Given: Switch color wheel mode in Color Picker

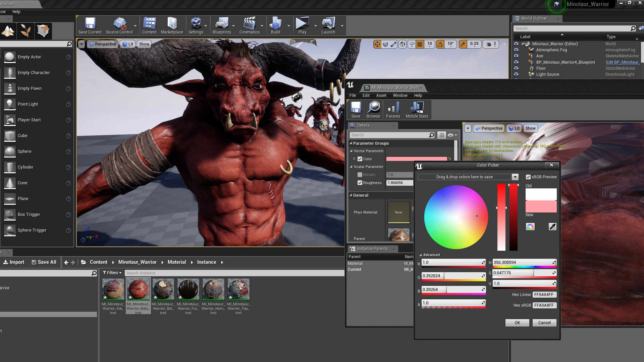Looking at the screenshot, I should pyautogui.click(x=530, y=227).
